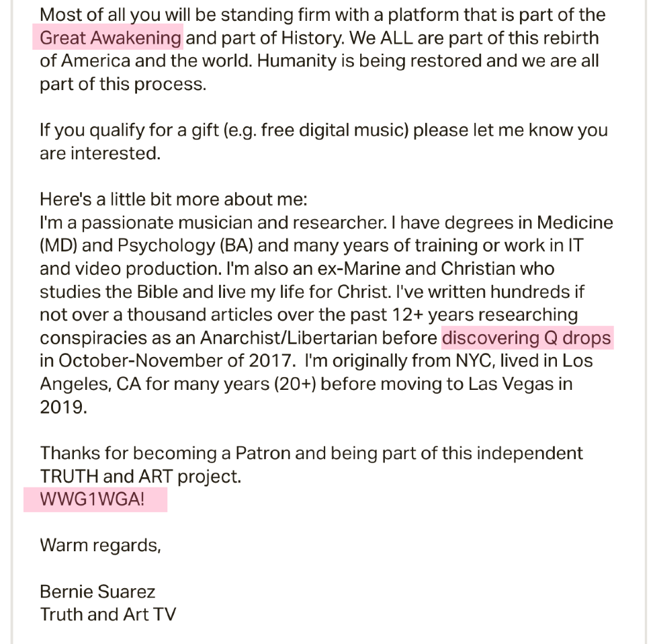
Task: Click "TRUTH and ART project" text
Action: 140,477
